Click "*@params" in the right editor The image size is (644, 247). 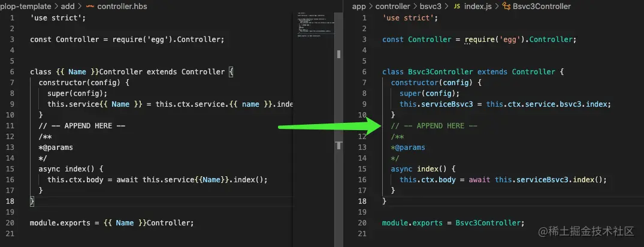coord(408,147)
